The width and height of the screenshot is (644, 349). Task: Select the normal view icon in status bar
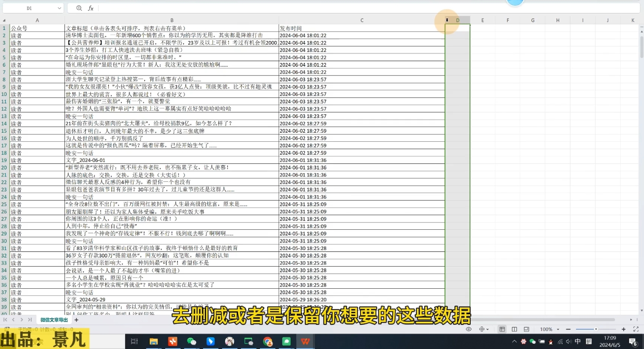pyautogui.click(x=502, y=329)
